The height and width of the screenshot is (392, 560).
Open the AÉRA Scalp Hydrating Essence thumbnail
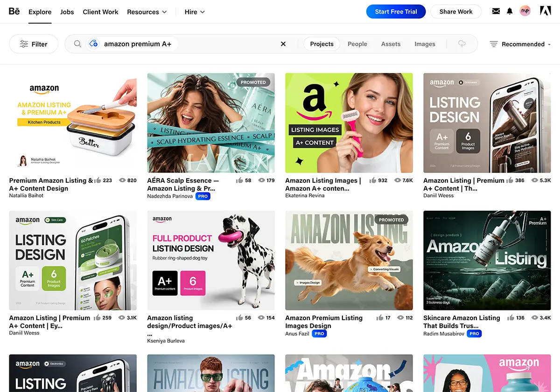pyautogui.click(x=211, y=123)
